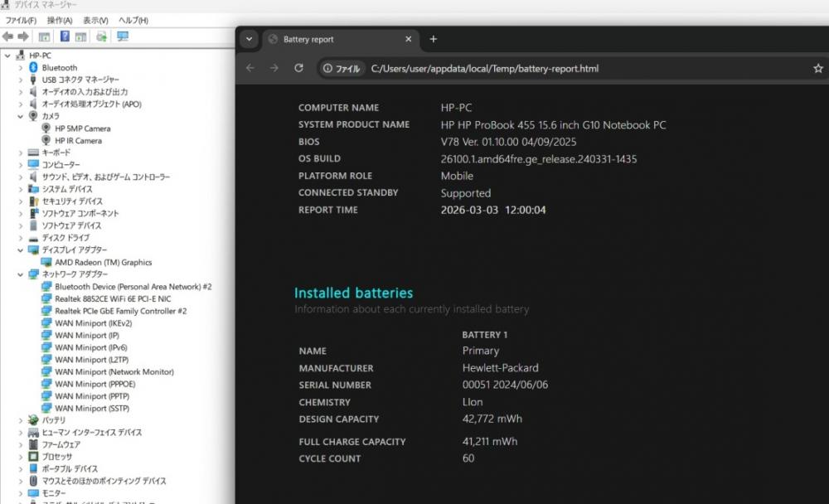
Task: Click the update driver icon in Device Manager toolbar
Action: pyautogui.click(x=101, y=36)
